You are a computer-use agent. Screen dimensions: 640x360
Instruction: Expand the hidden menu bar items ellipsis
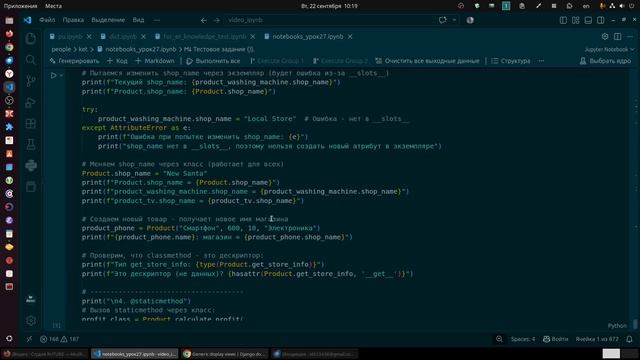pos(157,20)
